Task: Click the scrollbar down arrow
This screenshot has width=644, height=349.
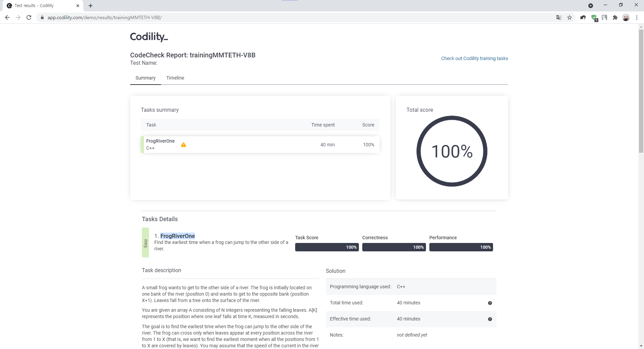Action: (641, 346)
